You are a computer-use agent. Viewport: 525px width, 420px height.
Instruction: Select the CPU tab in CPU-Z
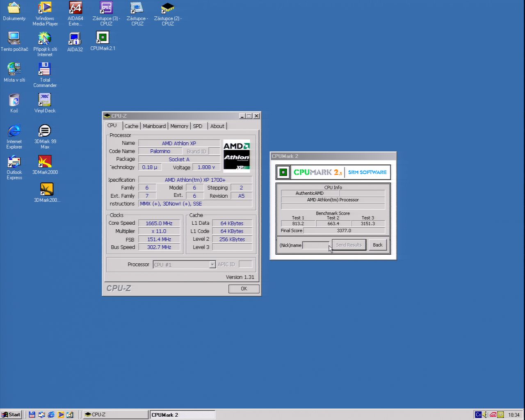(112, 126)
